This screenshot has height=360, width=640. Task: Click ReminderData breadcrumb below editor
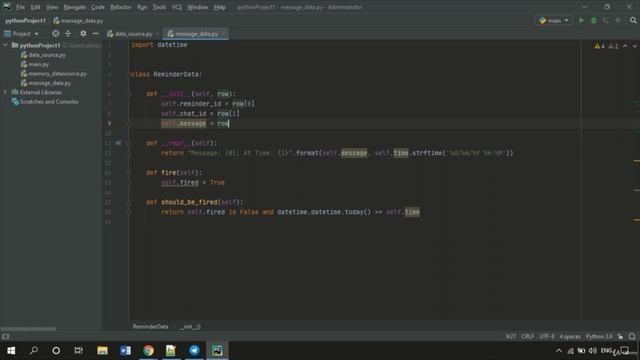[150, 327]
